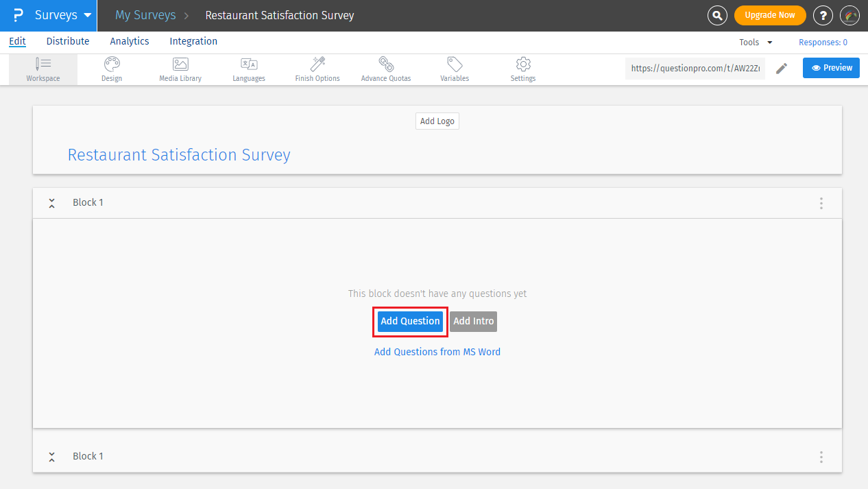Viewport: 868px width, 489px height.
Task: Click the search magnifier icon
Action: click(x=717, y=15)
